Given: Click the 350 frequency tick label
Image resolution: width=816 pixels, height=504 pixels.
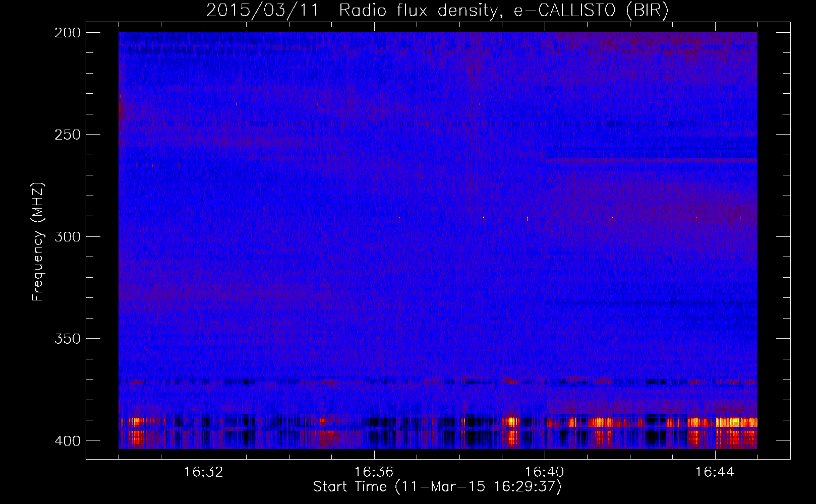Looking at the screenshot, I should pyautogui.click(x=68, y=339).
